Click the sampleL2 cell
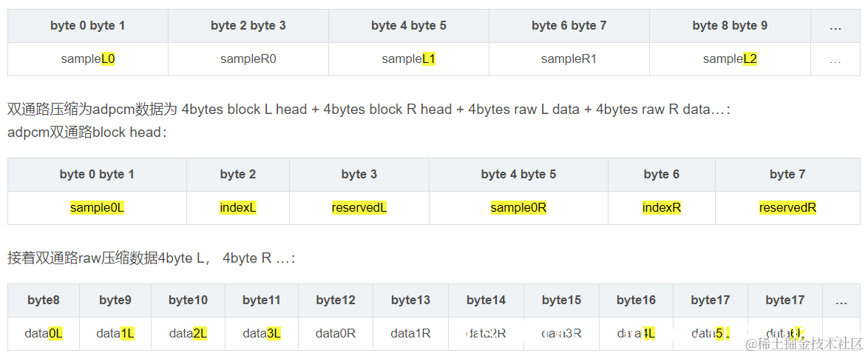868x356 pixels. [730, 58]
